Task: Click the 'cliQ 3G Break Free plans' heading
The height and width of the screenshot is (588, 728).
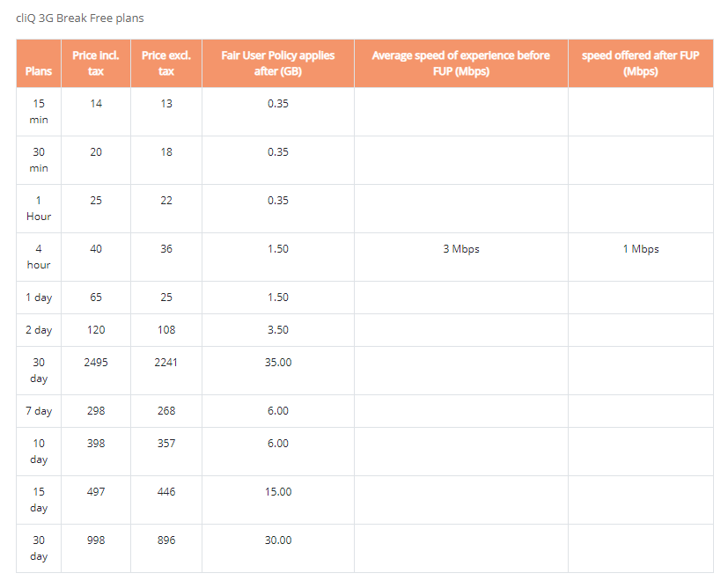Action: 80,18
